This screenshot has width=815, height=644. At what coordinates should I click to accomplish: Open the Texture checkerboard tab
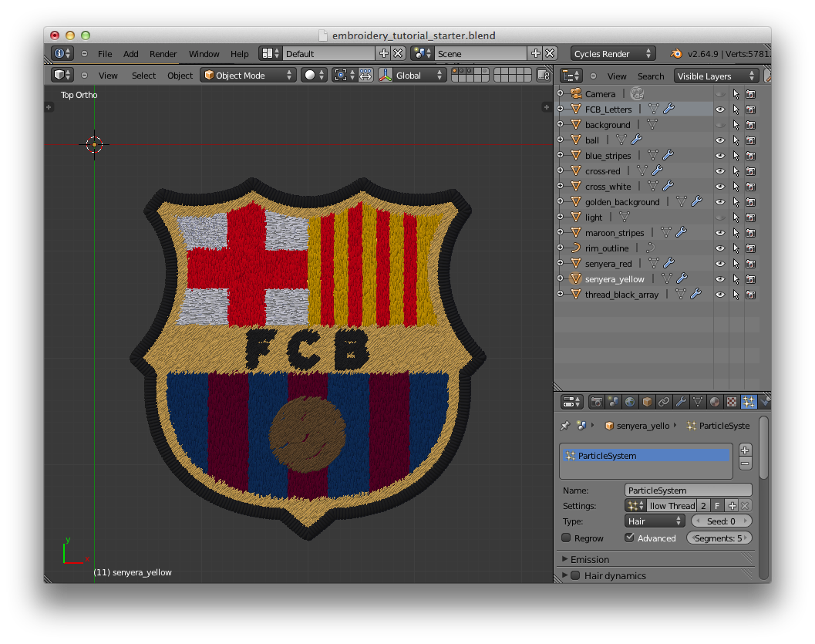click(732, 402)
